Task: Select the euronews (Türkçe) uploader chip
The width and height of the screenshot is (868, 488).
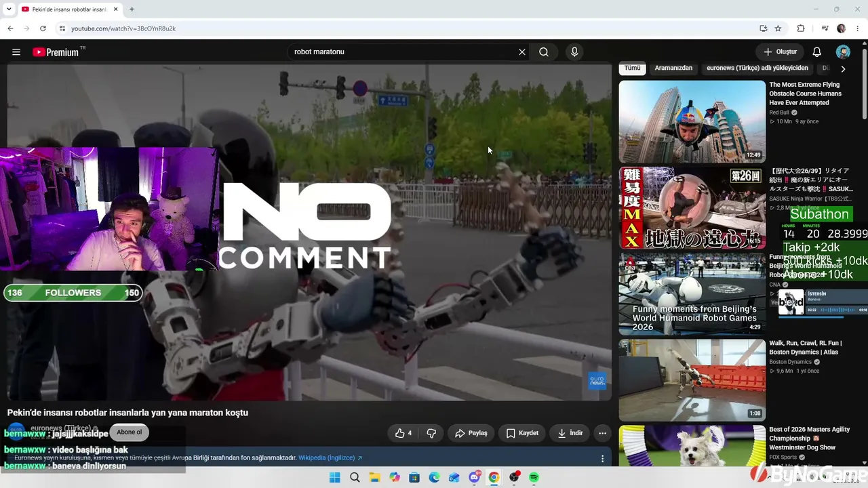Action: click(757, 68)
